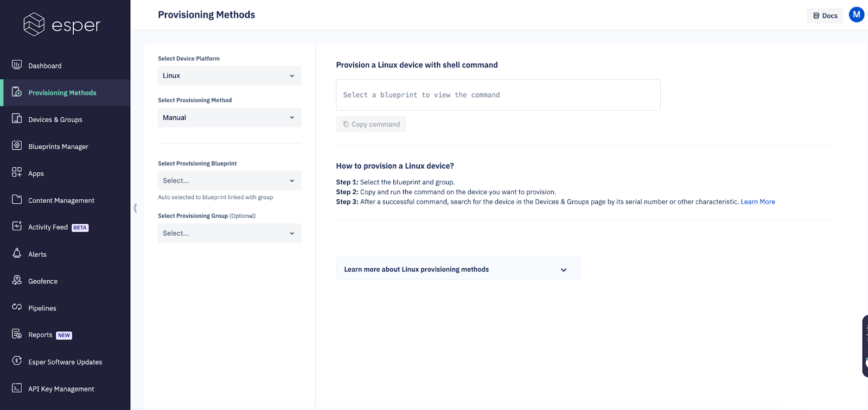Click the Devices & Groups icon
This screenshot has width=868, height=410.
tap(17, 119)
